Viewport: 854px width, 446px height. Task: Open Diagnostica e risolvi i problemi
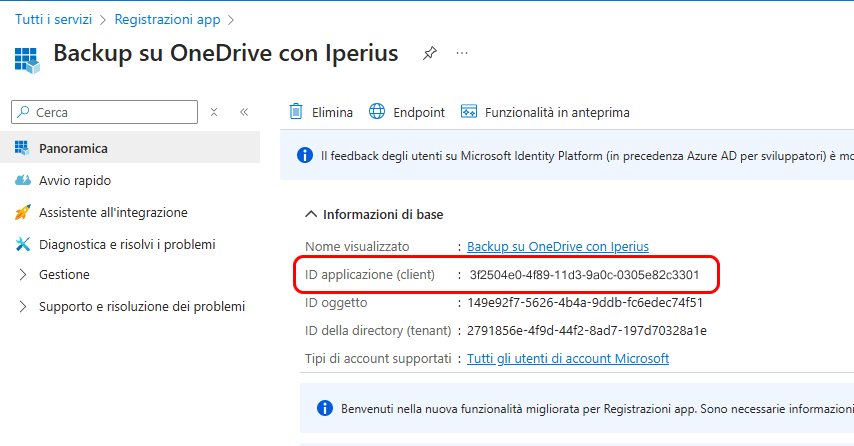(x=127, y=245)
